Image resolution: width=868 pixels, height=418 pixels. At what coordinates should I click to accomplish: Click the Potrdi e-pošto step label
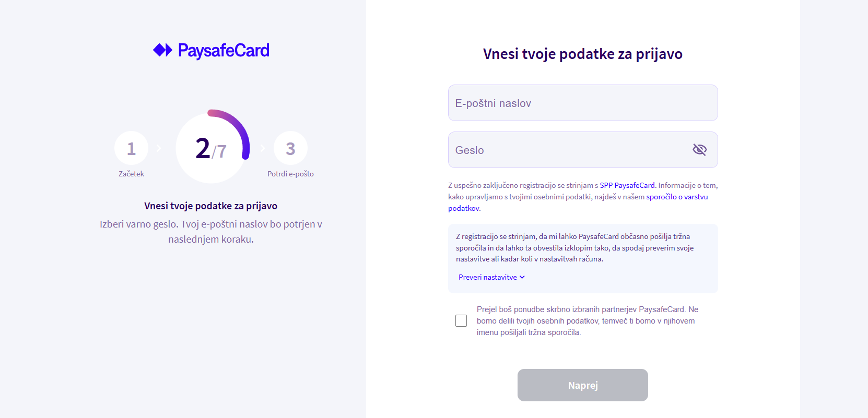click(x=290, y=174)
